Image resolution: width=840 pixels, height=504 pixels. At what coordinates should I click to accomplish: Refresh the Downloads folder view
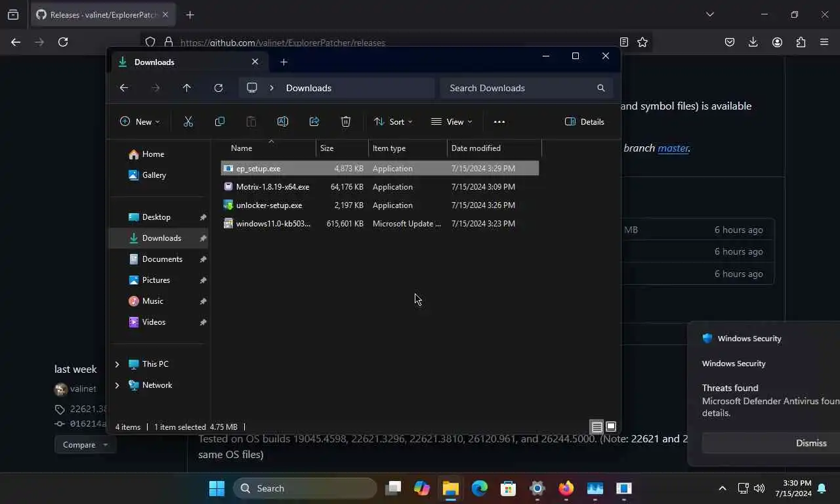[x=219, y=88]
